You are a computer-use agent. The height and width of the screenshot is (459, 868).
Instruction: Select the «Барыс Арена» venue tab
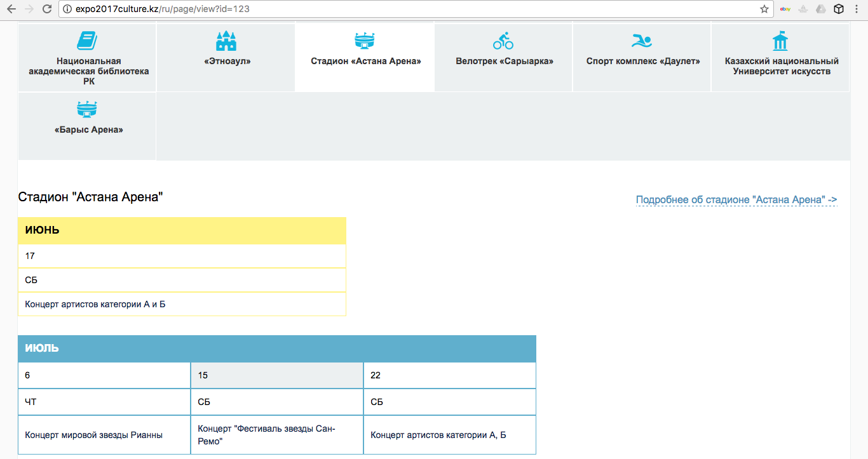tap(88, 130)
